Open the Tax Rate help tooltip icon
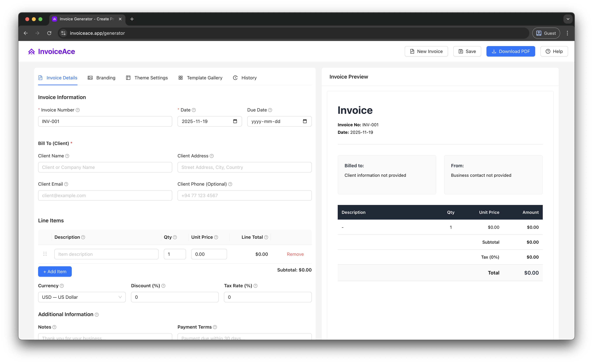 coord(255,286)
